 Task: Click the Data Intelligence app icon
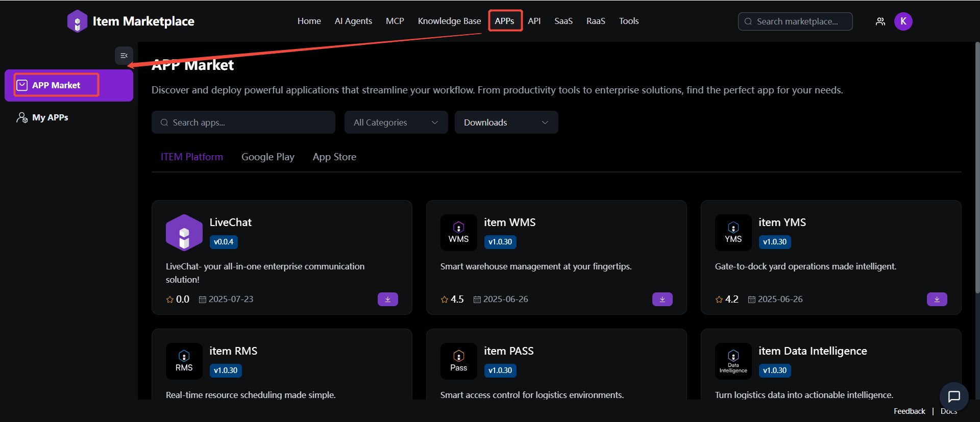click(733, 361)
